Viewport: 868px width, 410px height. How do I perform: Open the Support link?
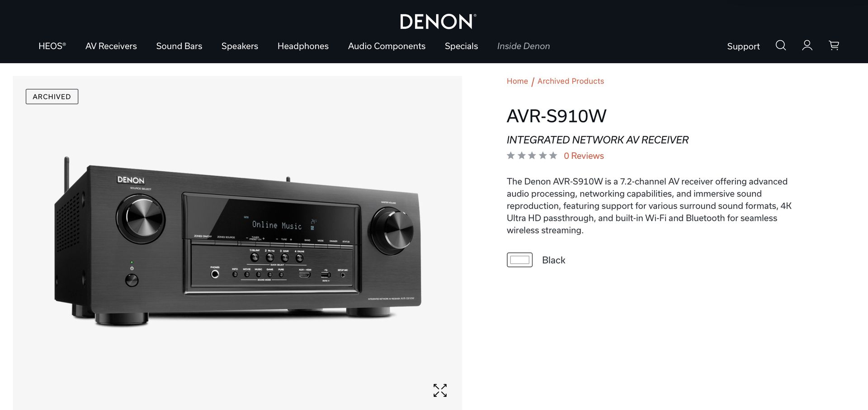click(x=743, y=47)
